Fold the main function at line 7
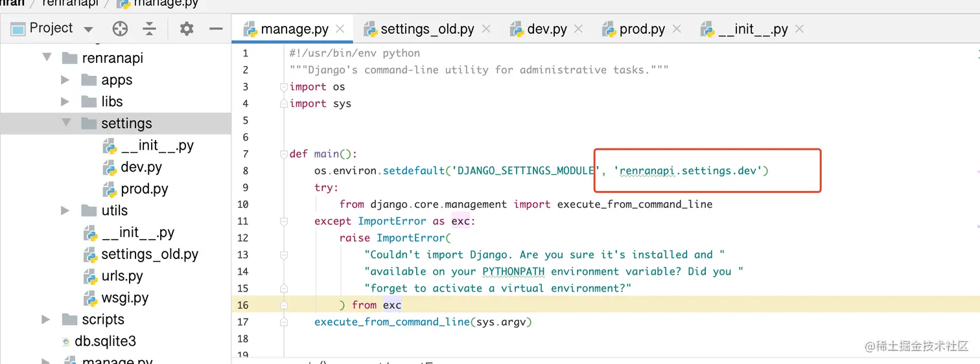This screenshot has width=980, height=364. 283,154
